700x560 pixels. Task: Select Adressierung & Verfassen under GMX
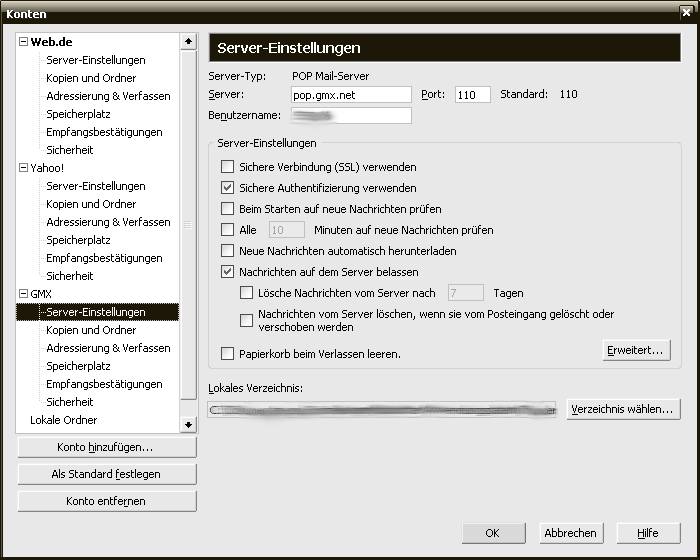(108, 348)
